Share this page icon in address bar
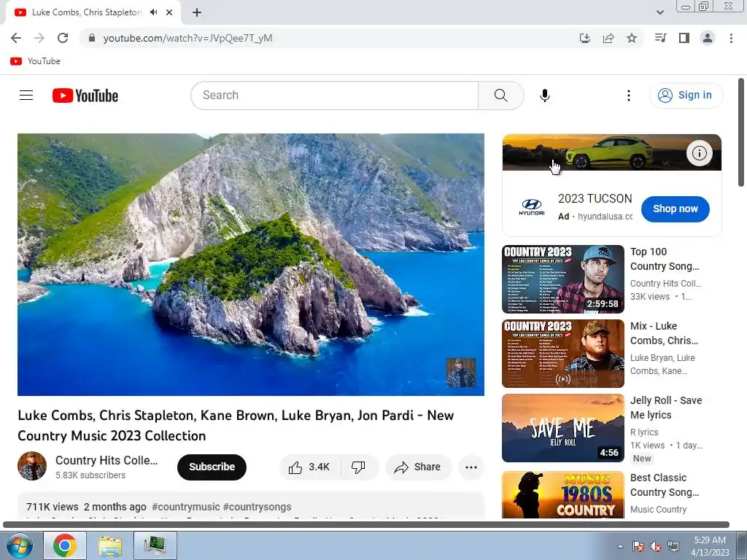Screen dimensions: 747x560 (608, 38)
